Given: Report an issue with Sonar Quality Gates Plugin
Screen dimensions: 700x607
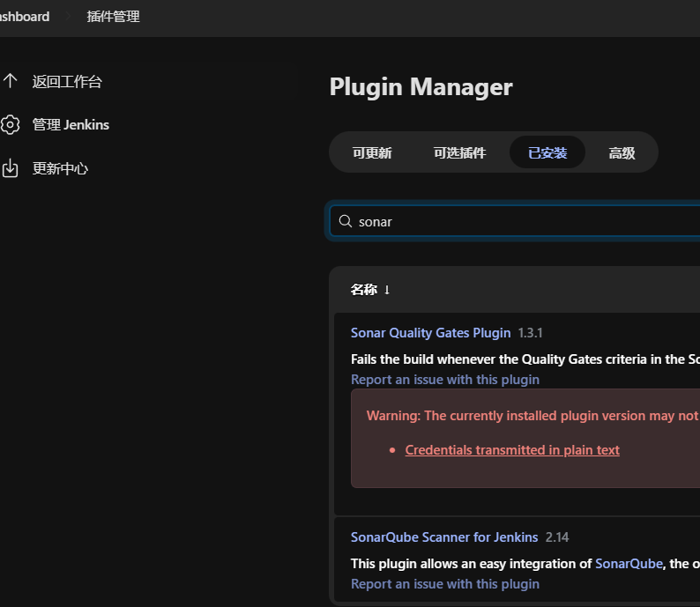Looking at the screenshot, I should pyautogui.click(x=444, y=380).
